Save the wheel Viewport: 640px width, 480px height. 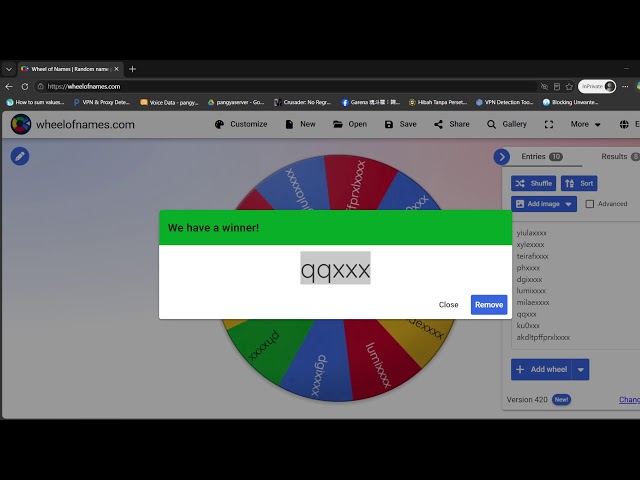tap(400, 124)
